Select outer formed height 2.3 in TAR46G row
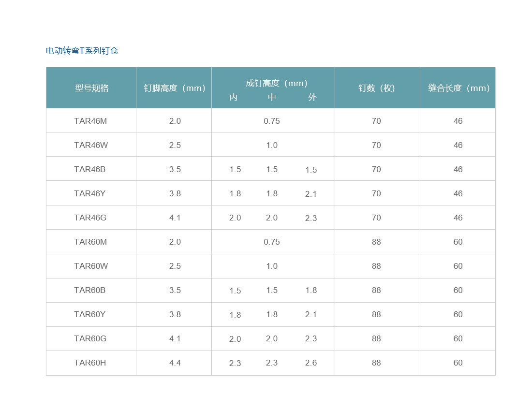The height and width of the screenshot is (395, 532). (x=311, y=218)
